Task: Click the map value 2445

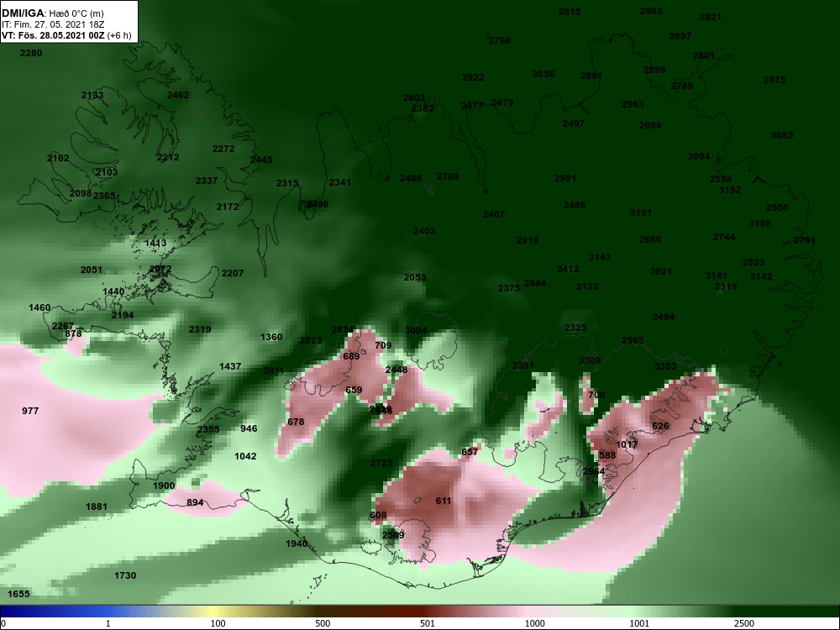Action: (x=261, y=160)
